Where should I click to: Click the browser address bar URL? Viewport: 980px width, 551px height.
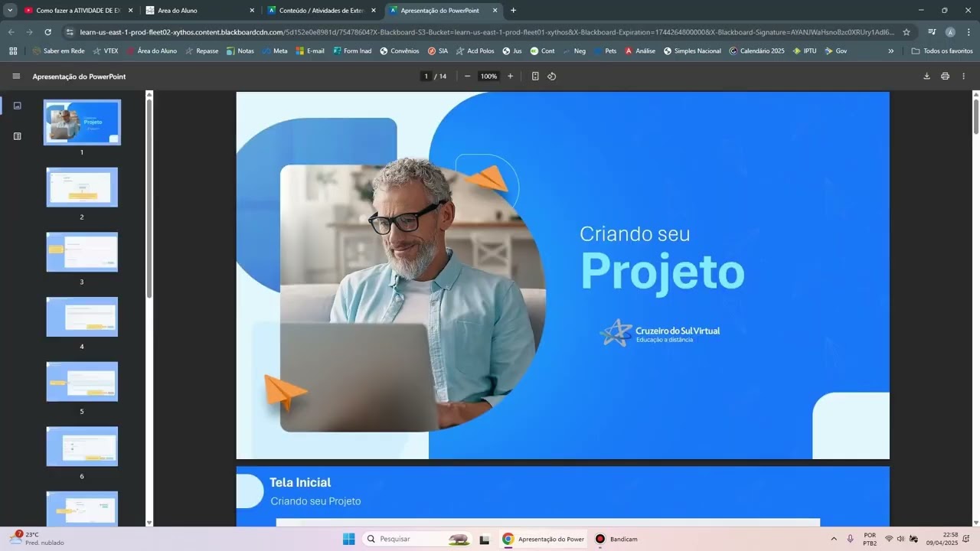point(486,32)
